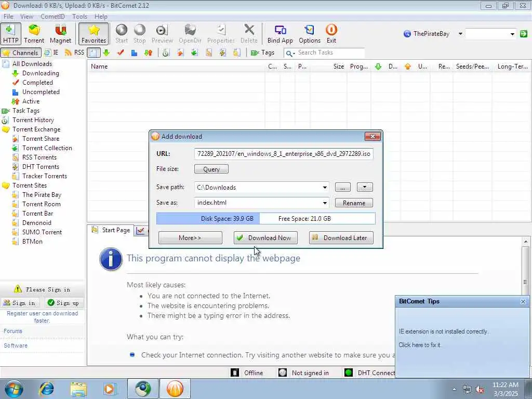
Task: Click here to fix it tip link
Action: 420,345
